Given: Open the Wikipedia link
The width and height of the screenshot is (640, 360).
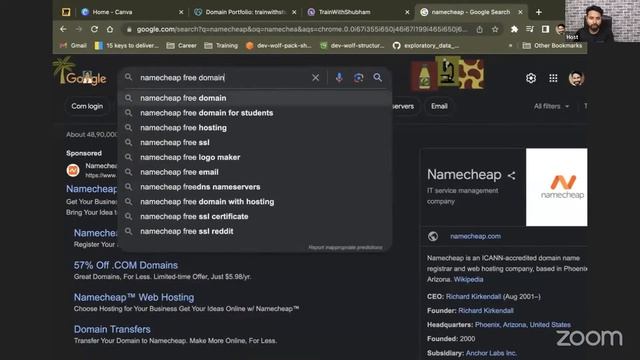Looking at the screenshot, I should 468,280.
